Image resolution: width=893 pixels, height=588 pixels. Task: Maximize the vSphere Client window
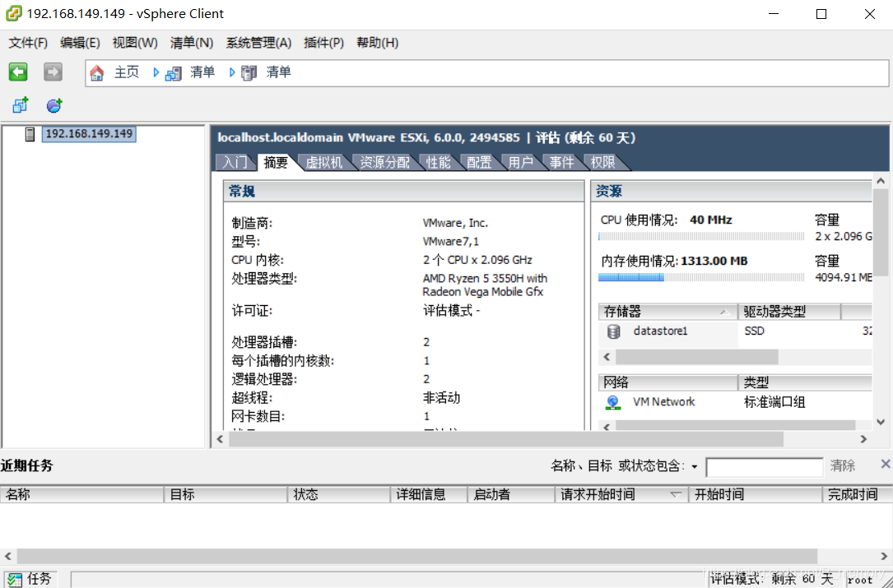pos(821,14)
